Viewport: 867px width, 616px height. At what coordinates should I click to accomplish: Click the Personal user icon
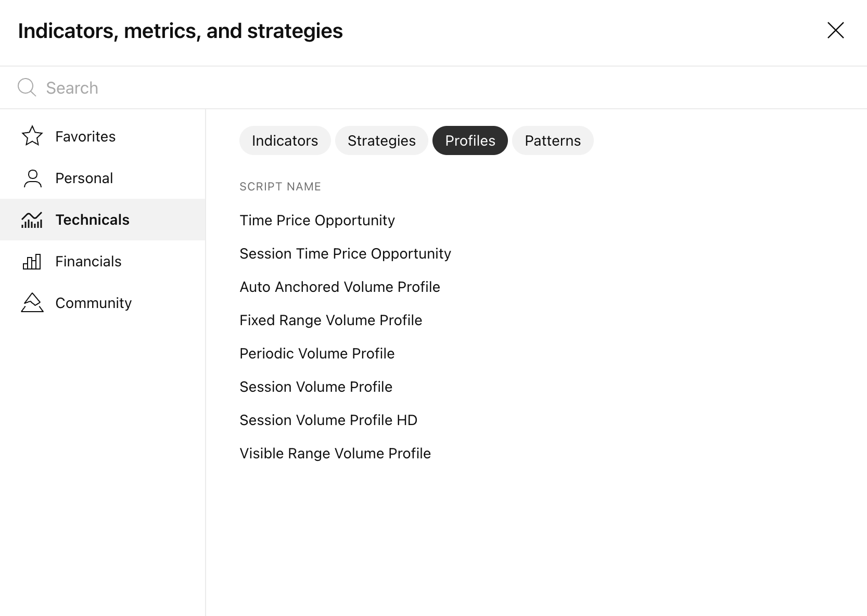click(x=32, y=178)
